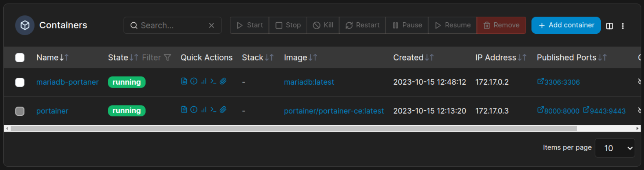Toggle the select-all containers checkbox
644x170 pixels.
point(20,58)
